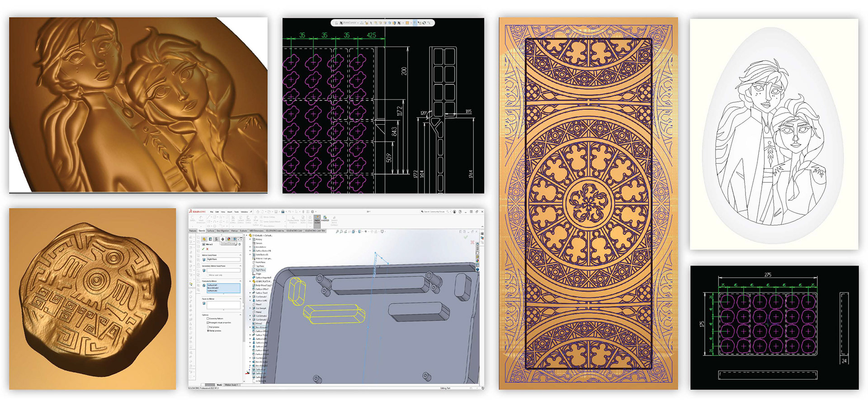
Task: Open the PropertyManager tab icon
Action: (x=210, y=239)
